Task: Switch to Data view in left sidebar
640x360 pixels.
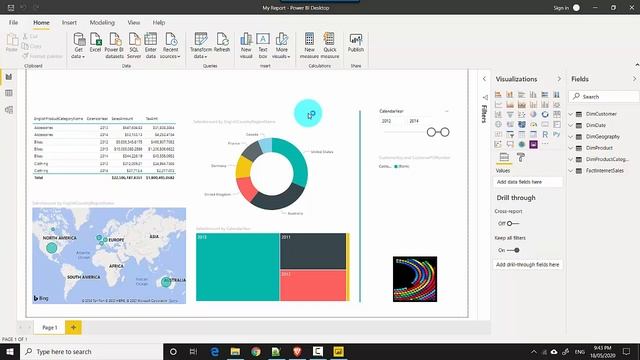Action: coord(9,93)
